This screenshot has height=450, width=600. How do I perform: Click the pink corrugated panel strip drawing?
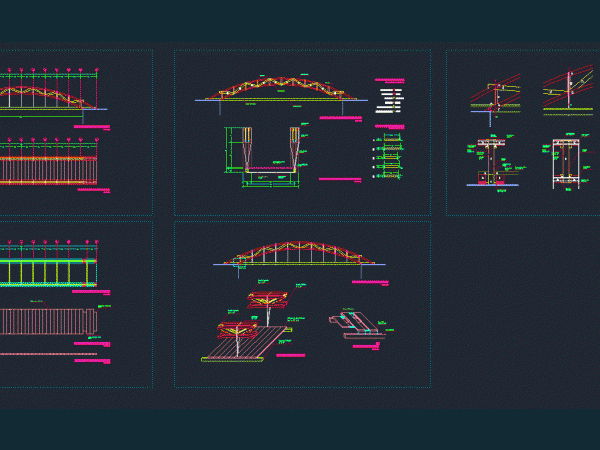(49, 321)
